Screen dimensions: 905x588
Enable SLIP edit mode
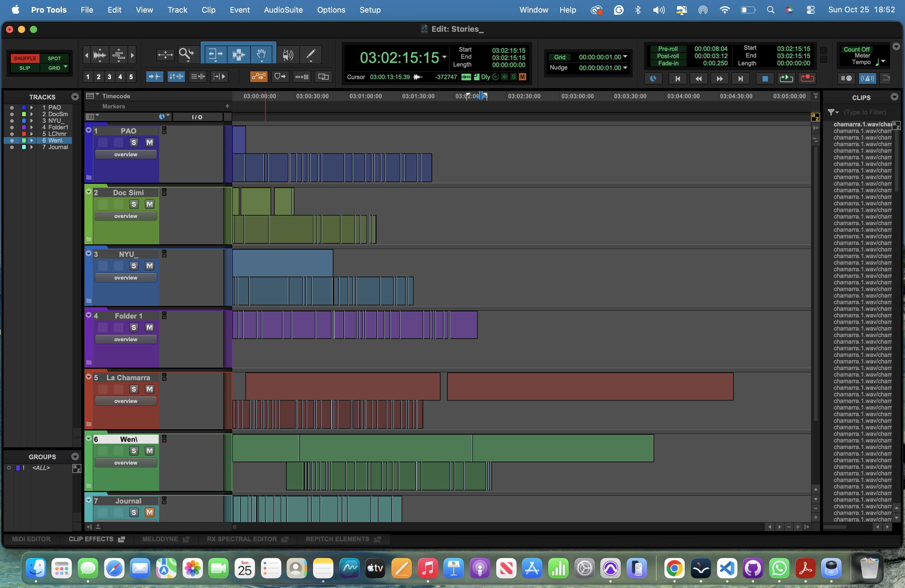(25, 68)
